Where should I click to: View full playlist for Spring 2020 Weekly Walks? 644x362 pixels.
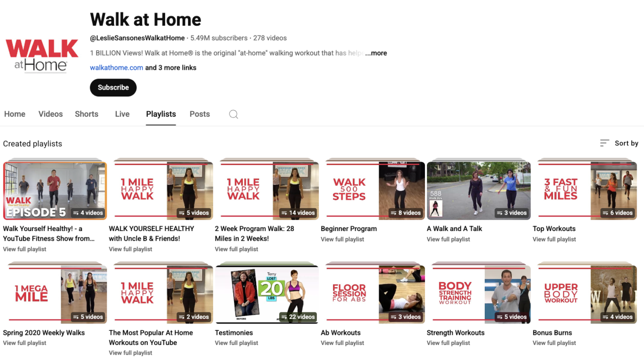25,343
